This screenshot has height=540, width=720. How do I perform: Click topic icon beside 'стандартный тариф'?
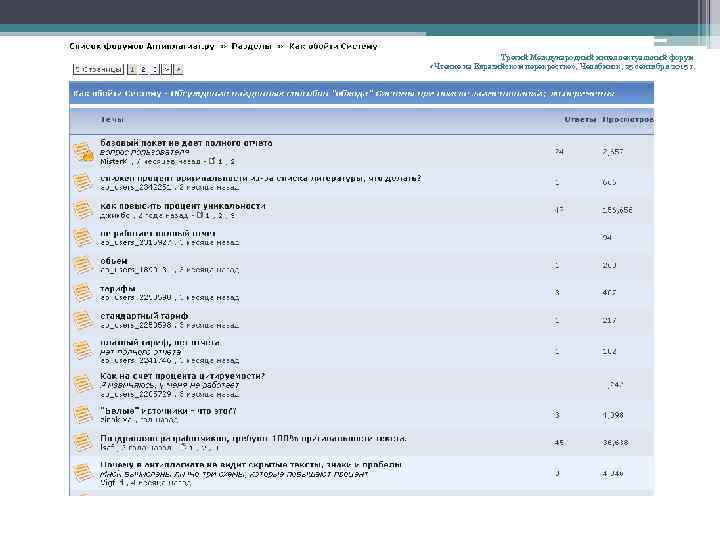click(83, 320)
